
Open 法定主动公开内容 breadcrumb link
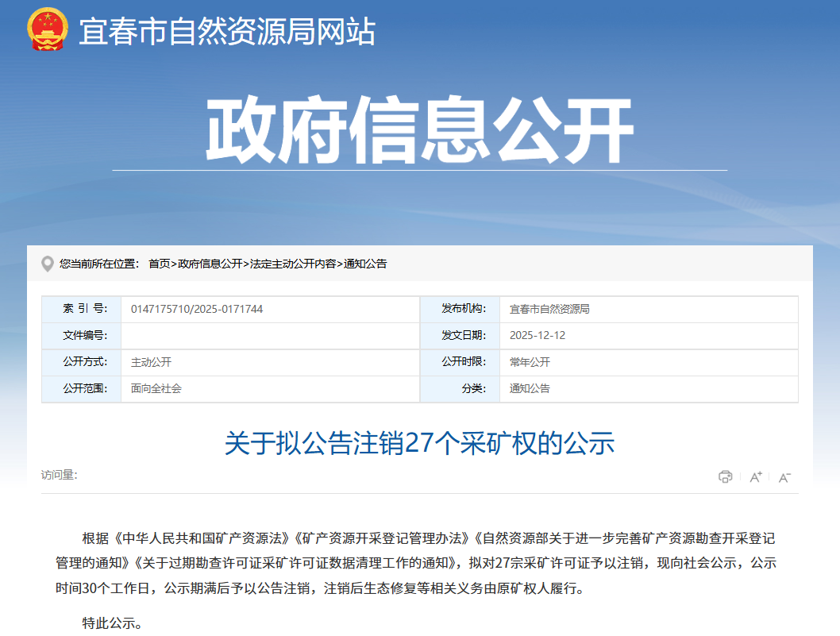[x=295, y=264]
